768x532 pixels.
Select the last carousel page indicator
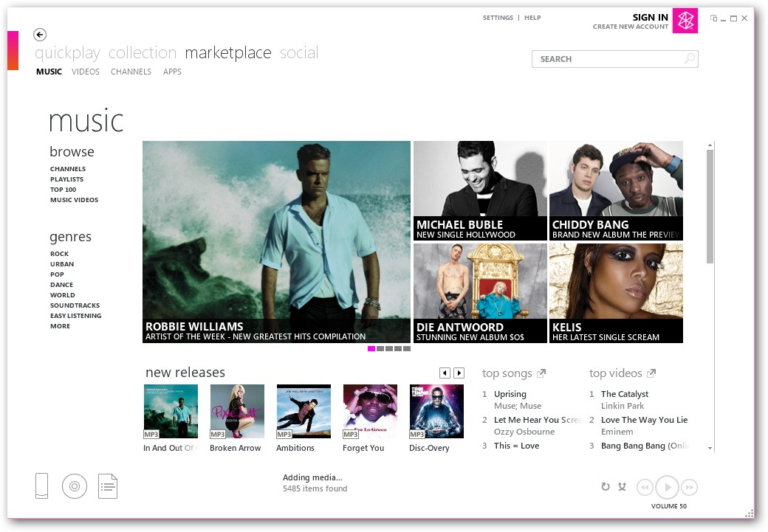coord(407,348)
